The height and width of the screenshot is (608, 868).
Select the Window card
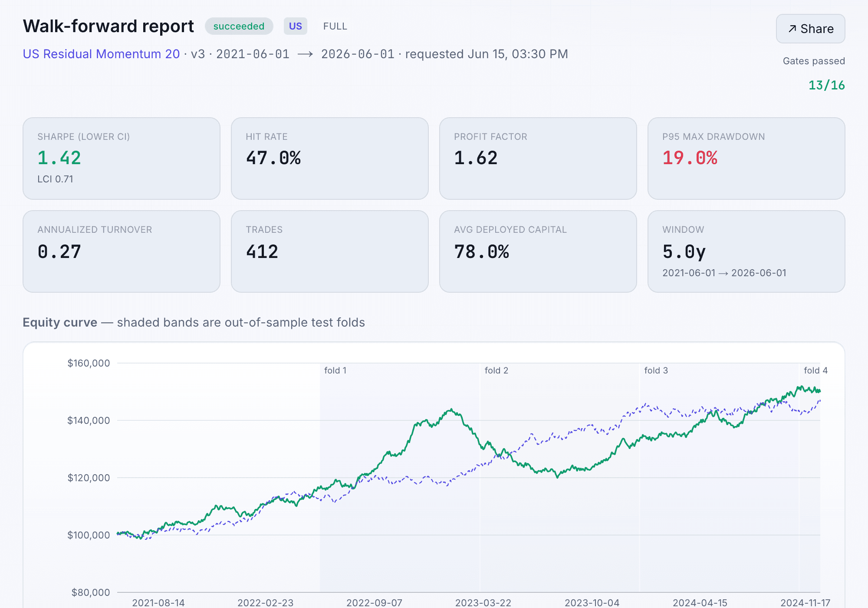[746, 251]
